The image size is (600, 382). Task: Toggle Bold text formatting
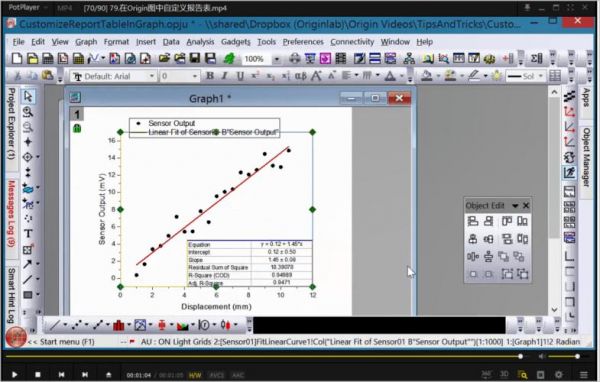click(x=210, y=76)
